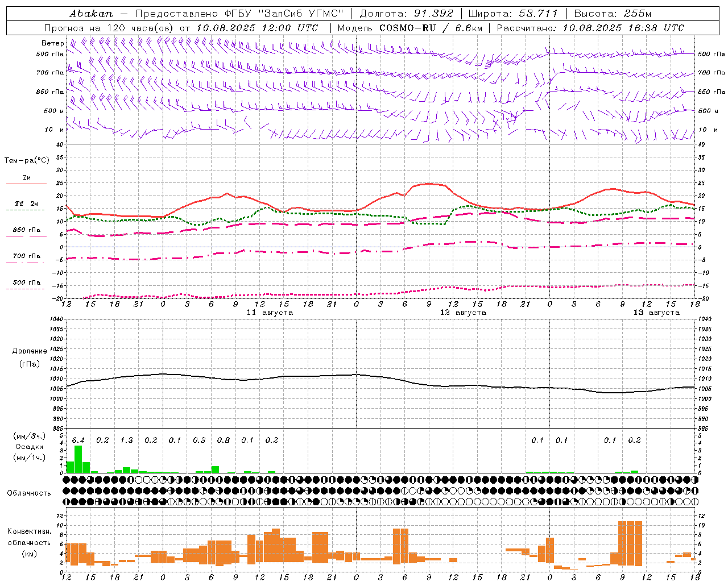Click the "Осадки" precipitation label

coord(29,447)
